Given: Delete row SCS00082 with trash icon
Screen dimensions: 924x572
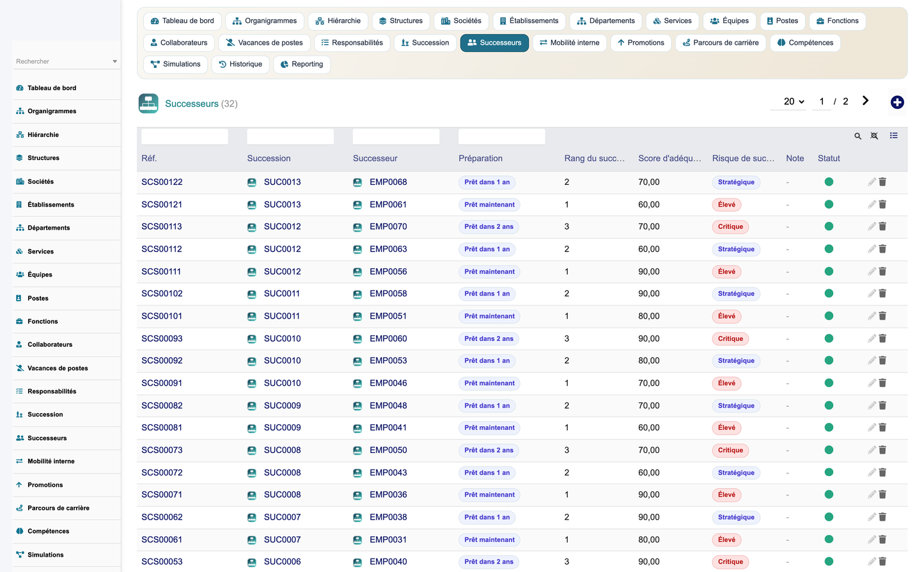Looking at the screenshot, I should 882,406.
